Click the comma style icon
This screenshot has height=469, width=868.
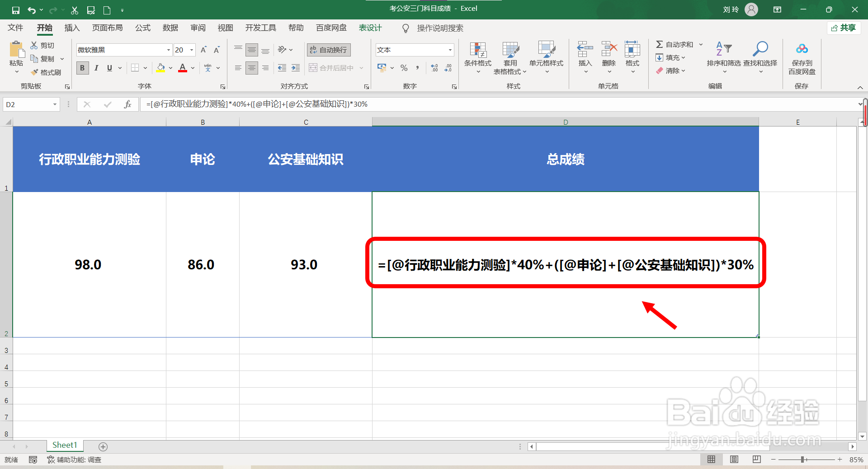(x=417, y=68)
